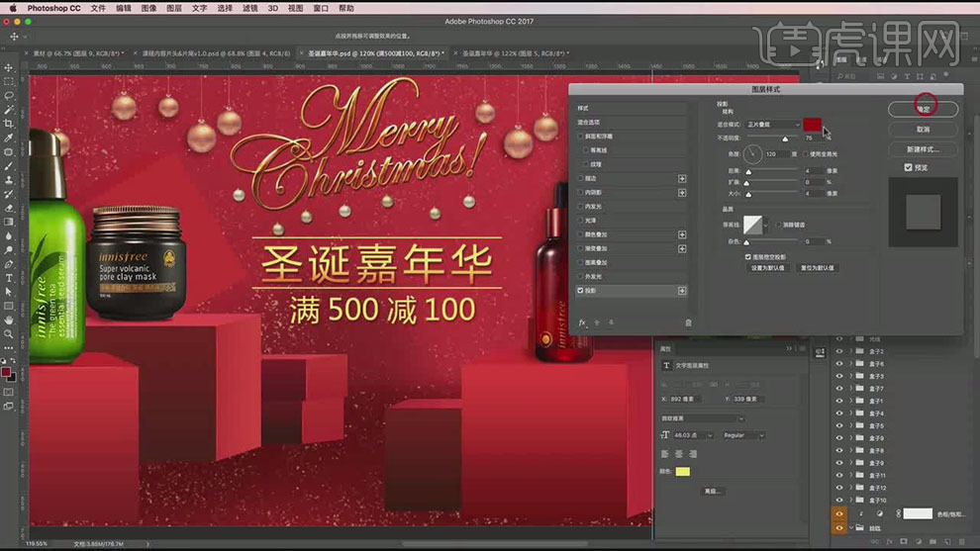Select the Eraser tool
This screenshot has width=980, height=551.
tap(9, 208)
